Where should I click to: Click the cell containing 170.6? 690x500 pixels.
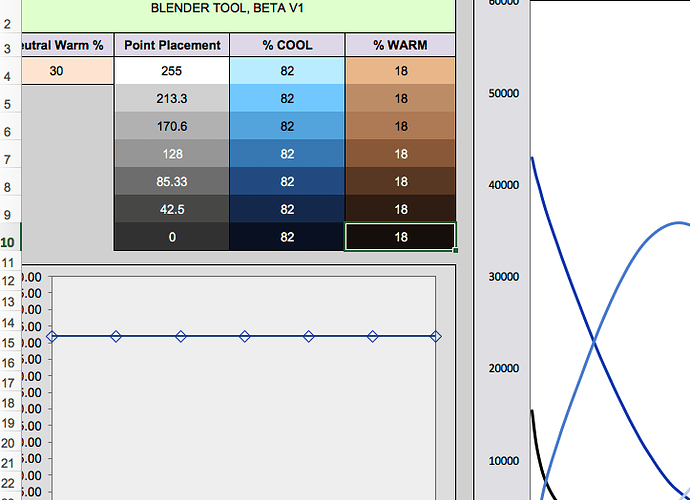point(172,126)
